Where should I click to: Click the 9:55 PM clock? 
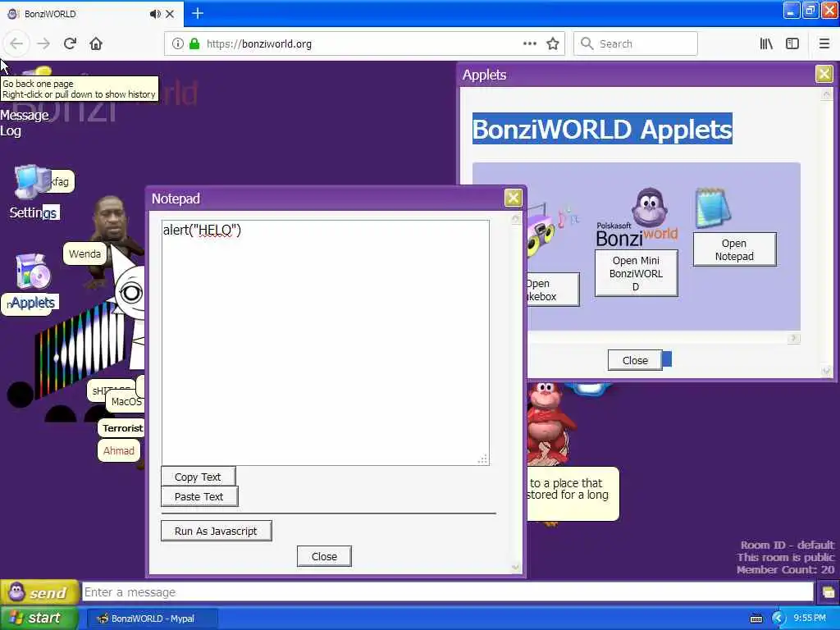[810, 619]
